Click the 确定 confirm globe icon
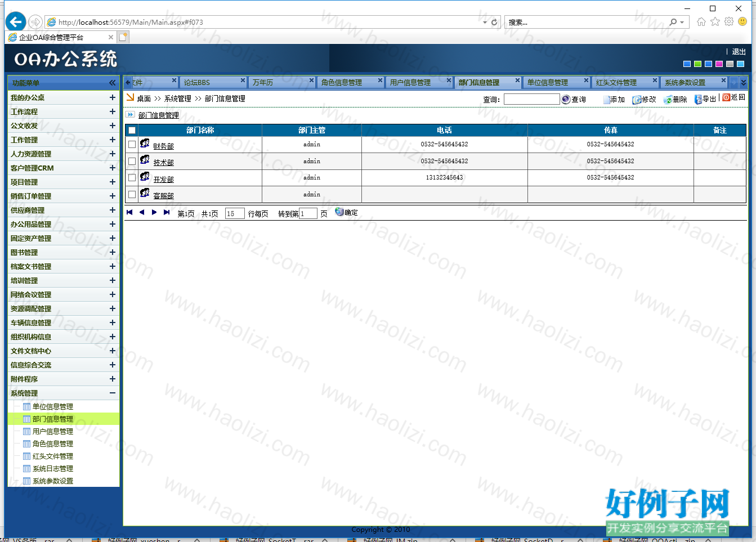Viewport: 756px width, 542px height. point(339,212)
